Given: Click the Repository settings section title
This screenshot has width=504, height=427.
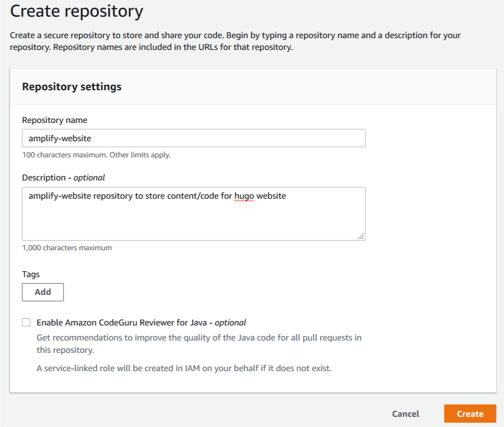Looking at the screenshot, I should [x=71, y=86].
